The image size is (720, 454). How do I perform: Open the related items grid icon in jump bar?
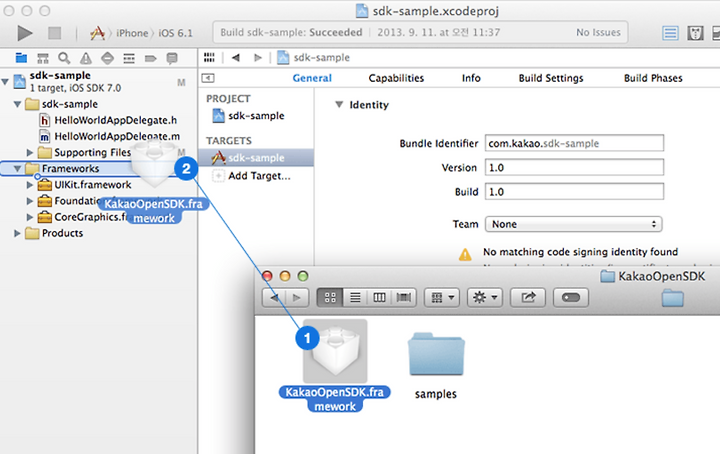point(209,57)
